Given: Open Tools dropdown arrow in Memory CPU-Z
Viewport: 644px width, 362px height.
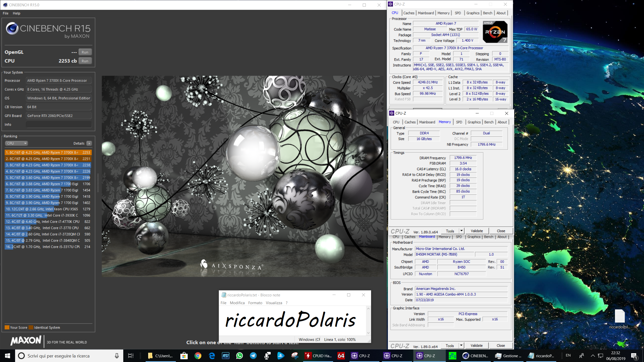Looking at the screenshot, I should tap(461, 231).
